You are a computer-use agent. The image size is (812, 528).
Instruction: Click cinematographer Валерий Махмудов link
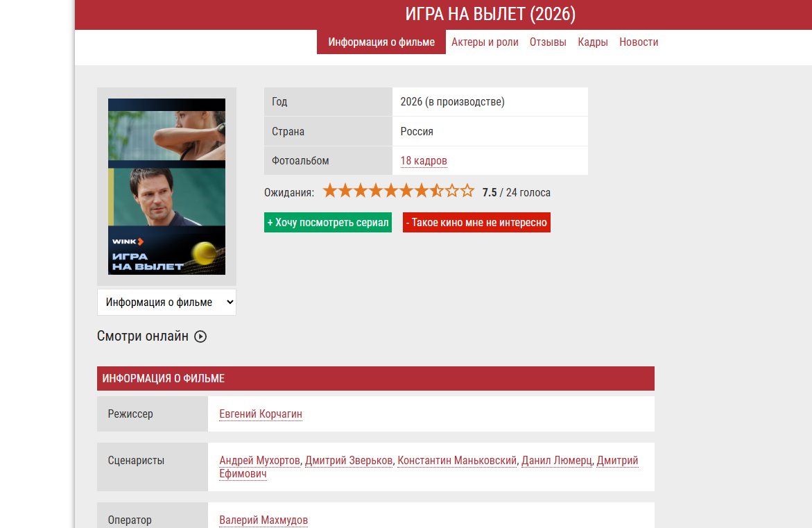pos(264,520)
